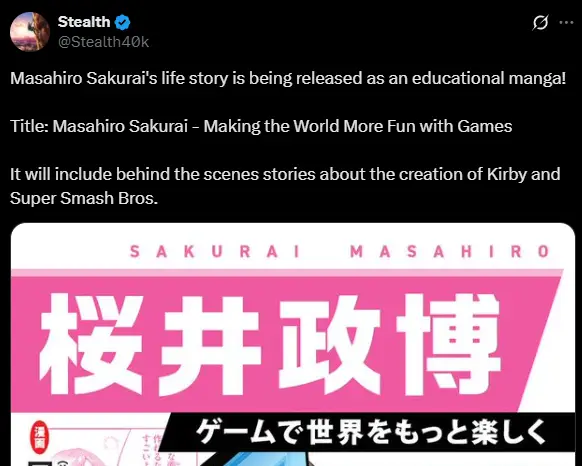Open the attached manga cover image

(x=293, y=345)
